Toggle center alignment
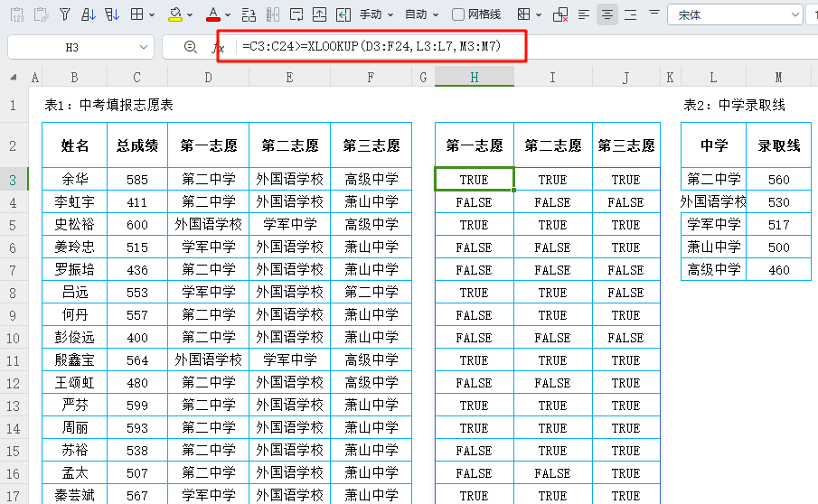The height and width of the screenshot is (504, 818). pos(607,14)
